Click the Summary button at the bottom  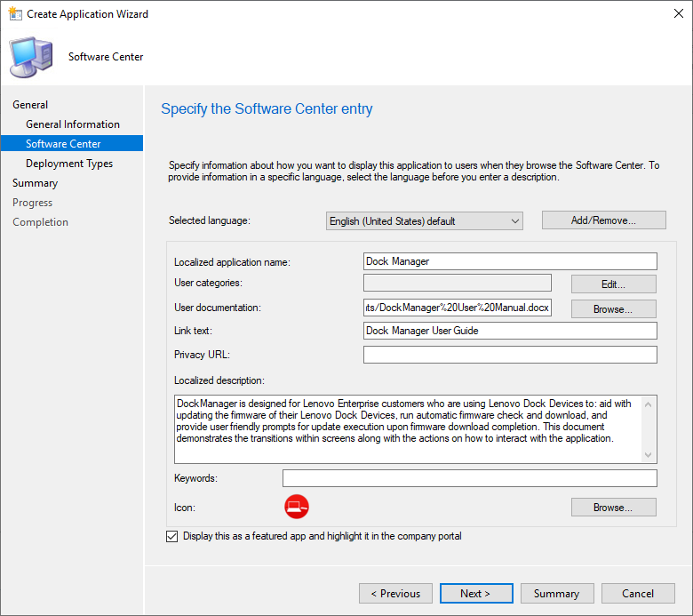(557, 594)
